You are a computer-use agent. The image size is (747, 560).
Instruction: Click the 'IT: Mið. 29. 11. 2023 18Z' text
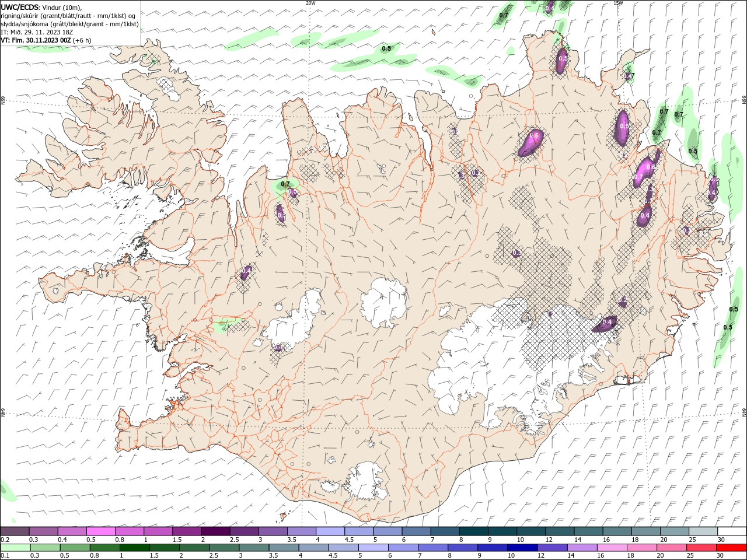[36, 32]
